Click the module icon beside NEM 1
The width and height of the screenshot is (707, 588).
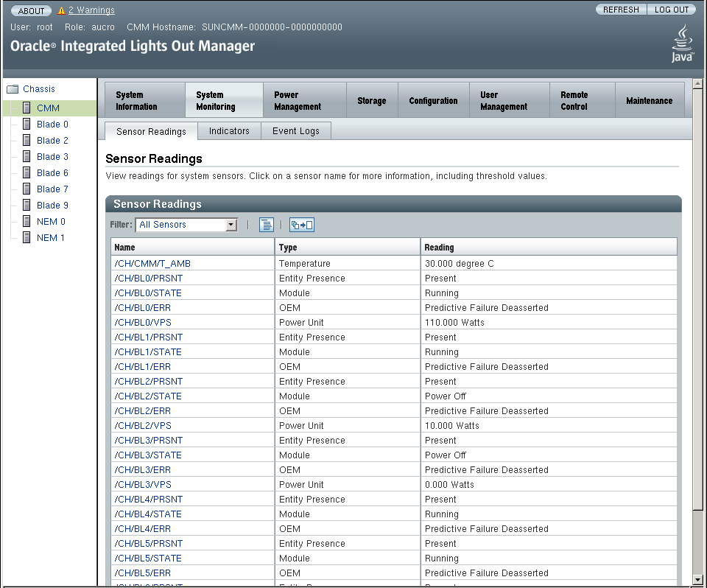tap(27, 238)
